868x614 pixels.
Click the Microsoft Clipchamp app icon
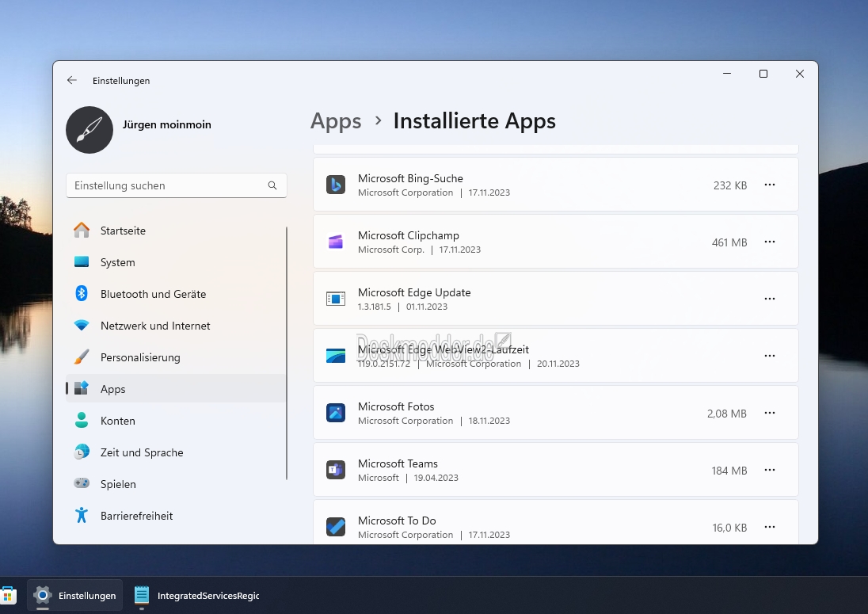tap(336, 242)
